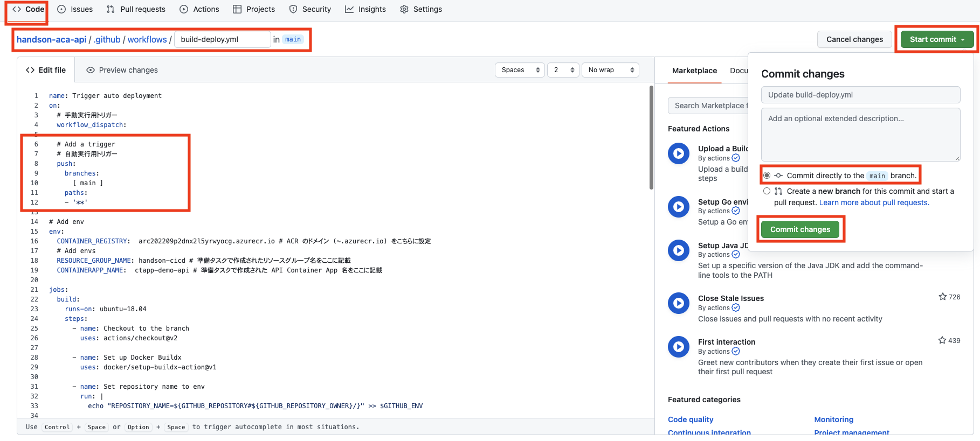Click verified badge under Setup Java JDK
Screen dimensions: 980x441
click(x=736, y=255)
